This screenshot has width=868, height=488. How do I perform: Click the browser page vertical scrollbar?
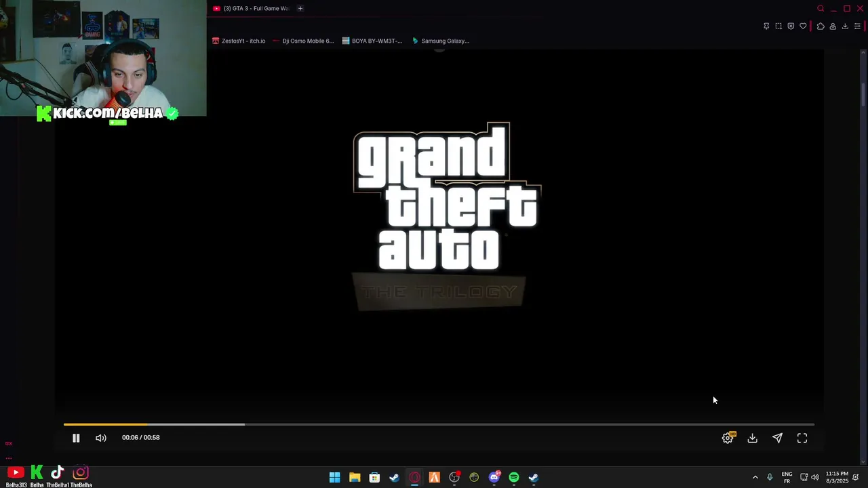click(863, 94)
